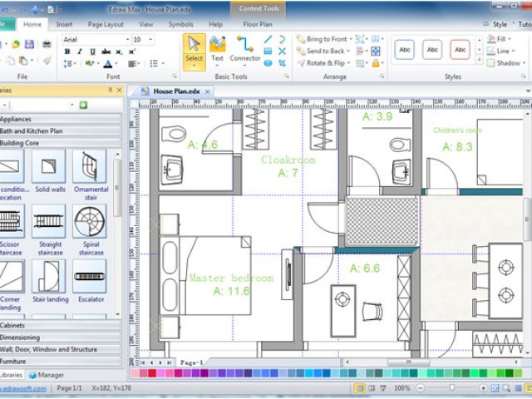Choose the Connector tool

click(245, 49)
